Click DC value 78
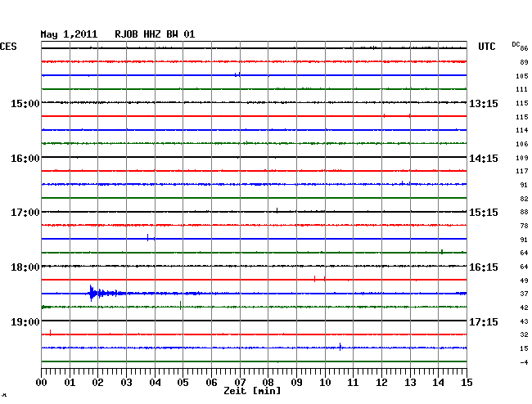Screen dimensions: 532x404 tap(524, 226)
